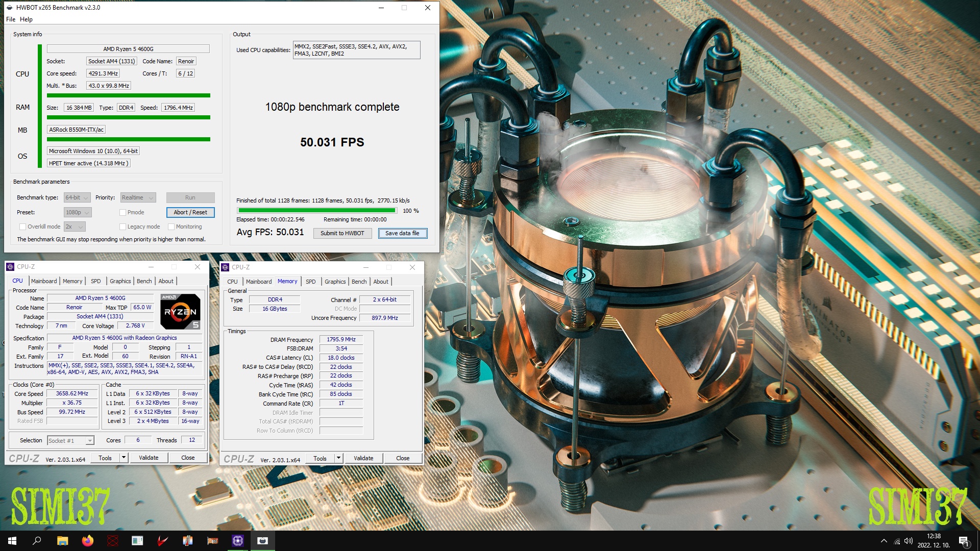
Task: Click the Close button in right CPU-Z
Action: (x=403, y=458)
